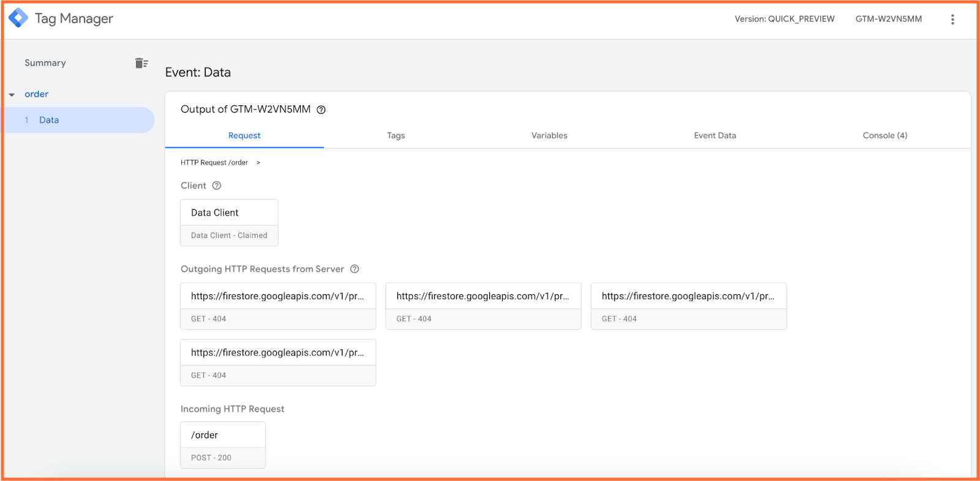Click the Tag Manager logo icon
980x481 pixels.
pyautogui.click(x=18, y=18)
